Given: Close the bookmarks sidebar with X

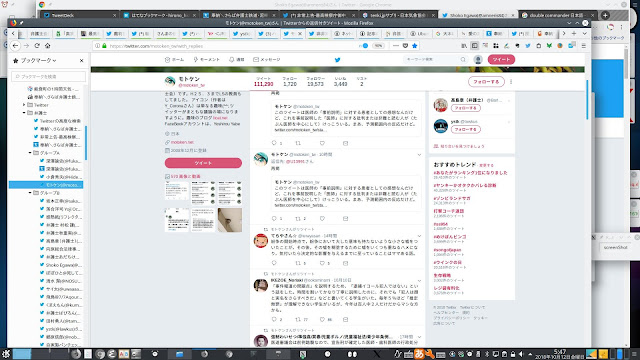Looking at the screenshot, I should click(81, 60).
